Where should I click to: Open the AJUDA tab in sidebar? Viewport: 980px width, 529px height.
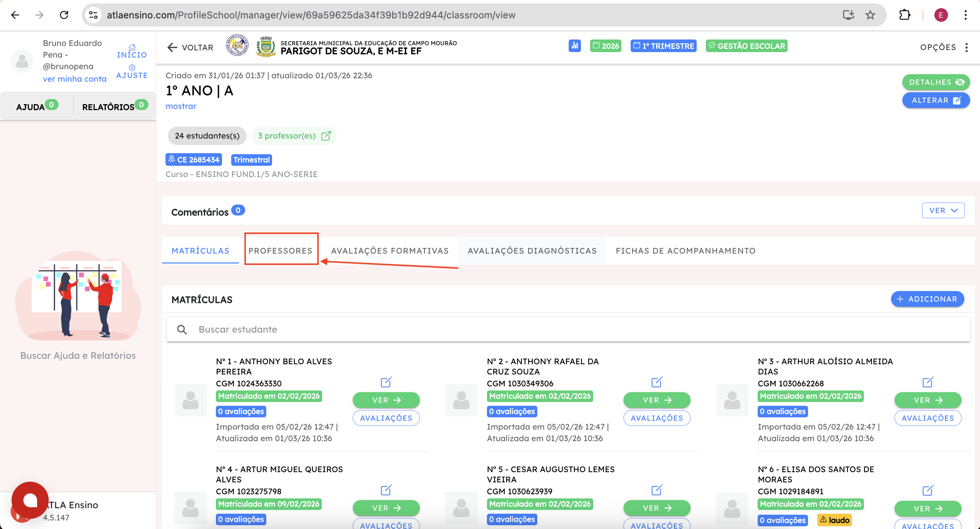tap(37, 106)
